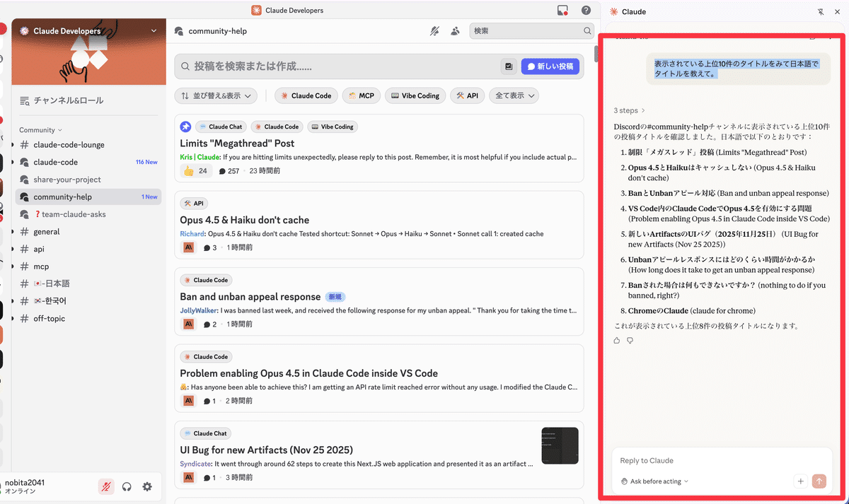Toggle deafen with the headphones icon

click(127, 486)
